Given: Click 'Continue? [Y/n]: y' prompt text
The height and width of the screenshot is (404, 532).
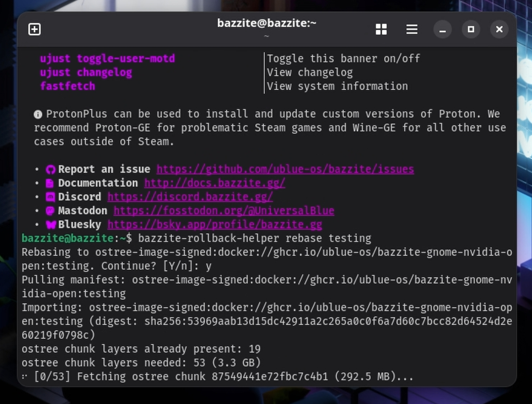Looking at the screenshot, I should click(156, 266).
